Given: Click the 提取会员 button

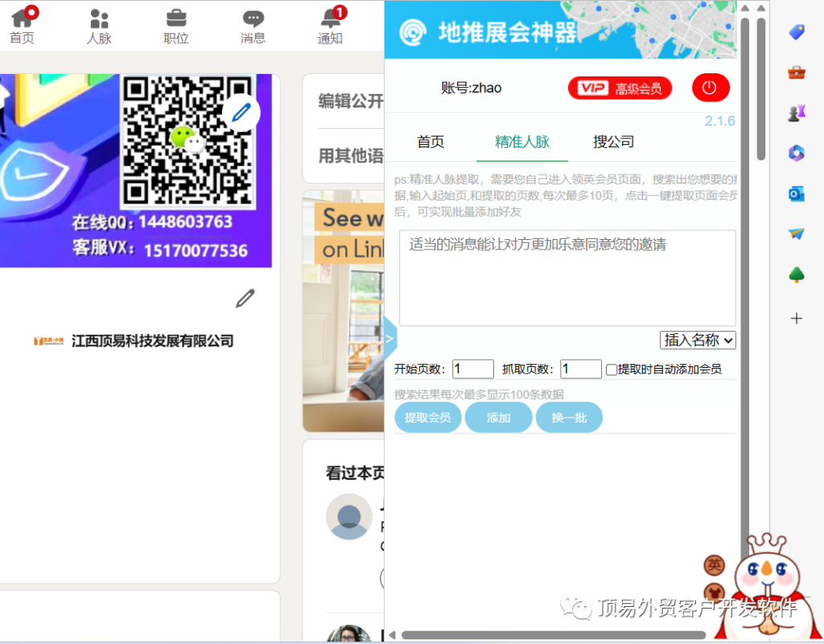Looking at the screenshot, I should 427,418.
